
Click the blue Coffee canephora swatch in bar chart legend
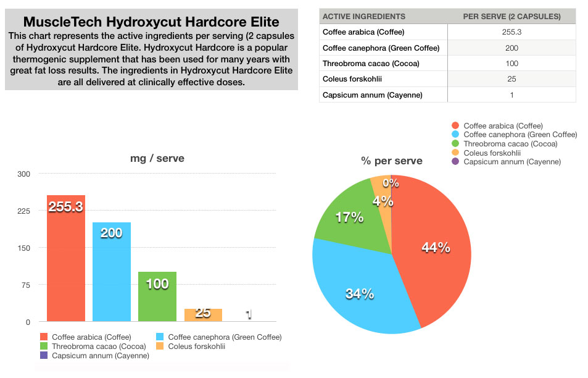coord(160,337)
